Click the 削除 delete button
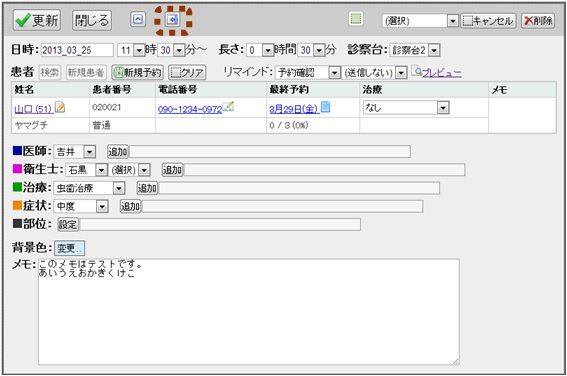Image resolution: width=567 pixels, height=376 pixels. tap(538, 21)
